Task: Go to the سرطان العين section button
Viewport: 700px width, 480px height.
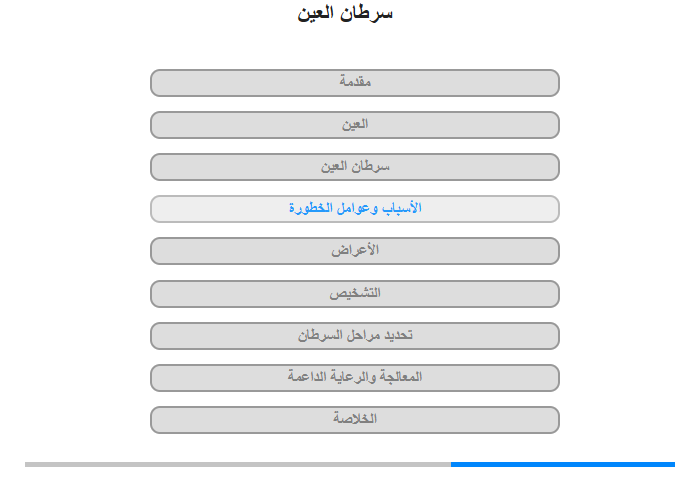Action: click(354, 167)
